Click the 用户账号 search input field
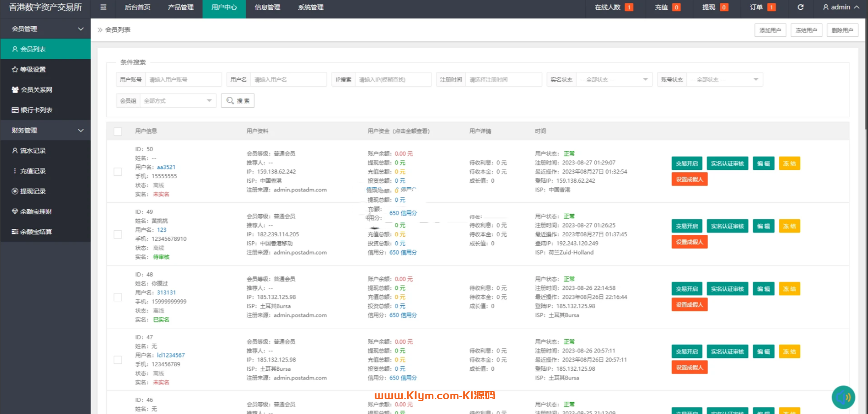This screenshot has height=414, width=868. [x=183, y=80]
